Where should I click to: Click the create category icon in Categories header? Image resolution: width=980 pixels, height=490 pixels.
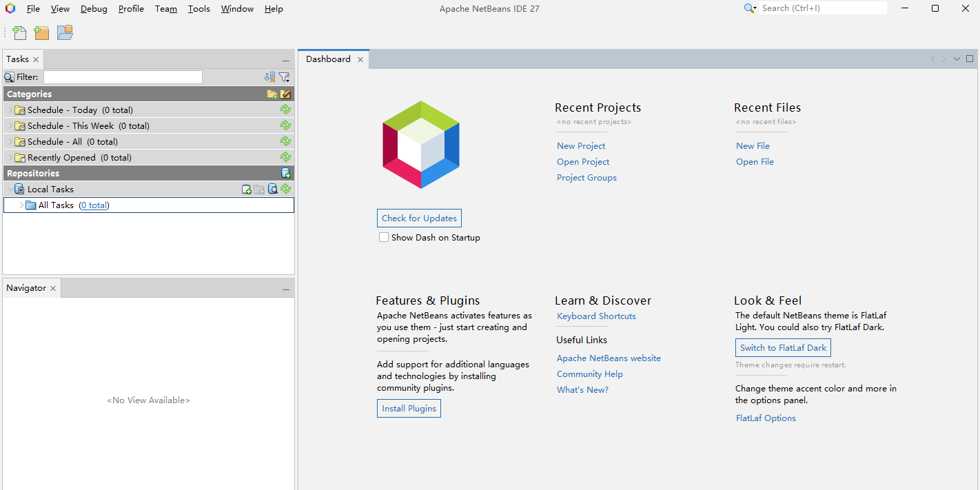[x=272, y=94]
